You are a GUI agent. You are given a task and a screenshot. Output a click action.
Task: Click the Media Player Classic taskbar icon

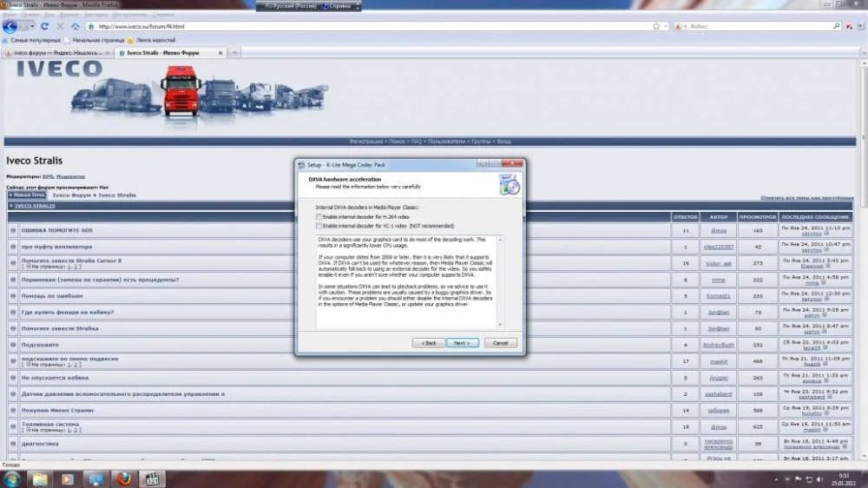tap(152, 479)
